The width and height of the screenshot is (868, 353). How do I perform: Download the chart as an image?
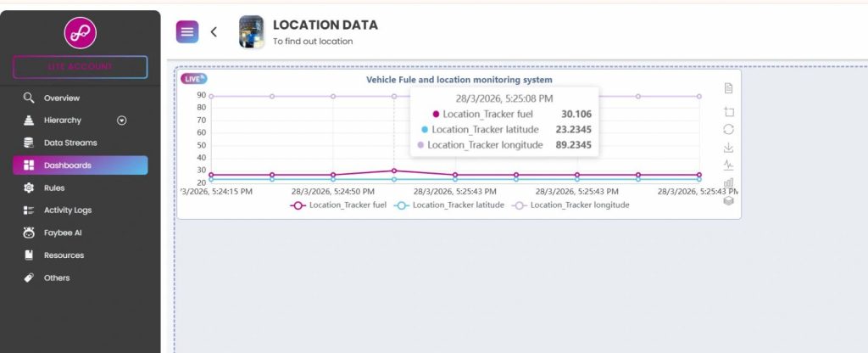pyautogui.click(x=728, y=148)
